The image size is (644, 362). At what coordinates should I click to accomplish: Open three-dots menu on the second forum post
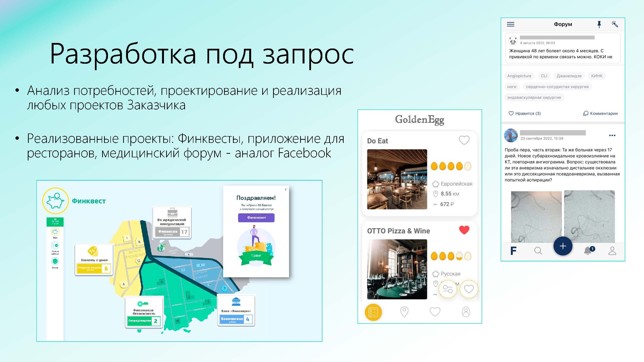pyautogui.click(x=612, y=135)
